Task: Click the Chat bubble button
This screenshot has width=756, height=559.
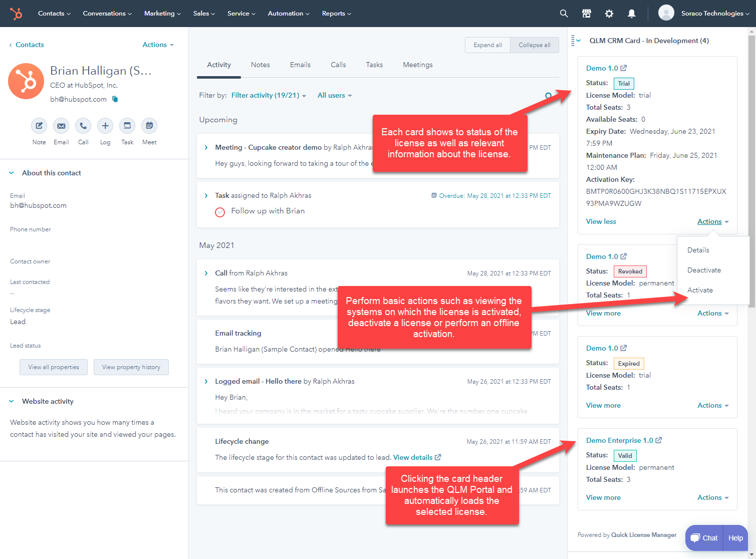Action: click(x=704, y=538)
